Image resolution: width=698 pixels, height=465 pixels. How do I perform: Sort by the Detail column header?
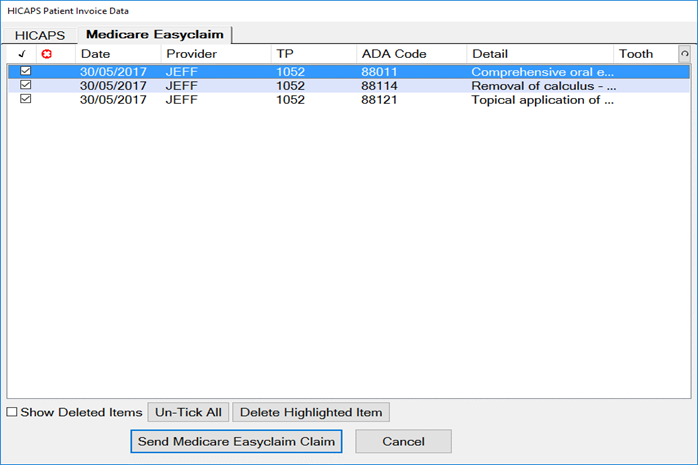[540, 54]
